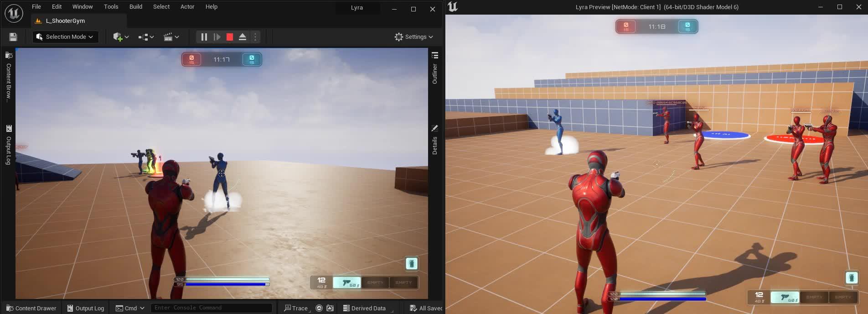This screenshot has width=868, height=314.
Task: Open the Output Log sidebar panel
Action: click(x=9, y=145)
